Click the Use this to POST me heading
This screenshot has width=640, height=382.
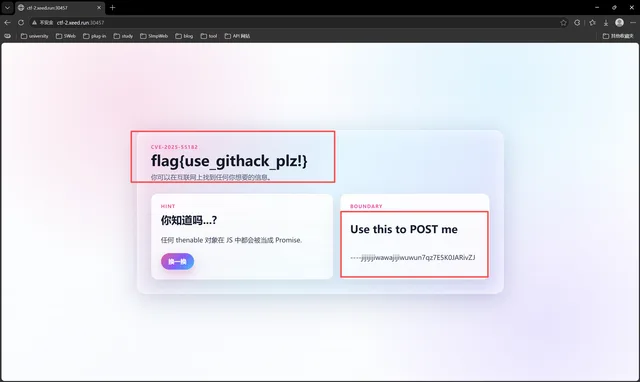pos(404,229)
